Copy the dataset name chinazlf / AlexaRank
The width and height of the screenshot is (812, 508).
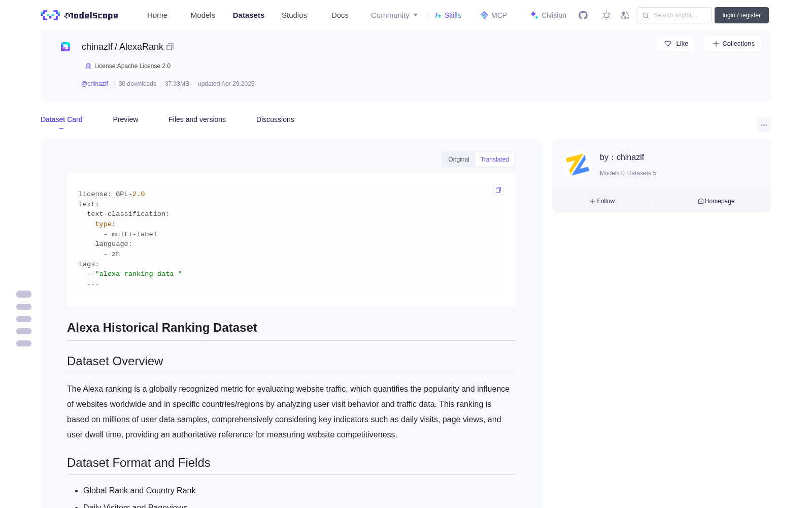click(170, 47)
